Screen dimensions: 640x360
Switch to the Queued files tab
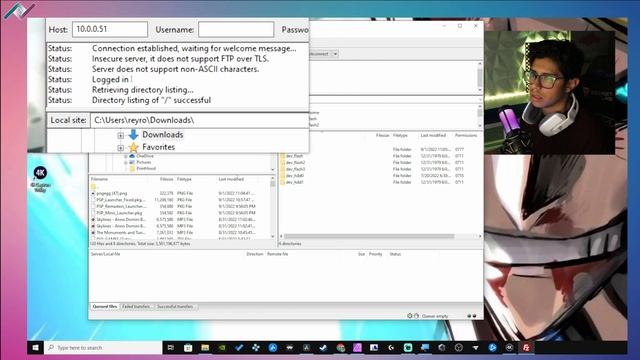click(x=104, y=307)
